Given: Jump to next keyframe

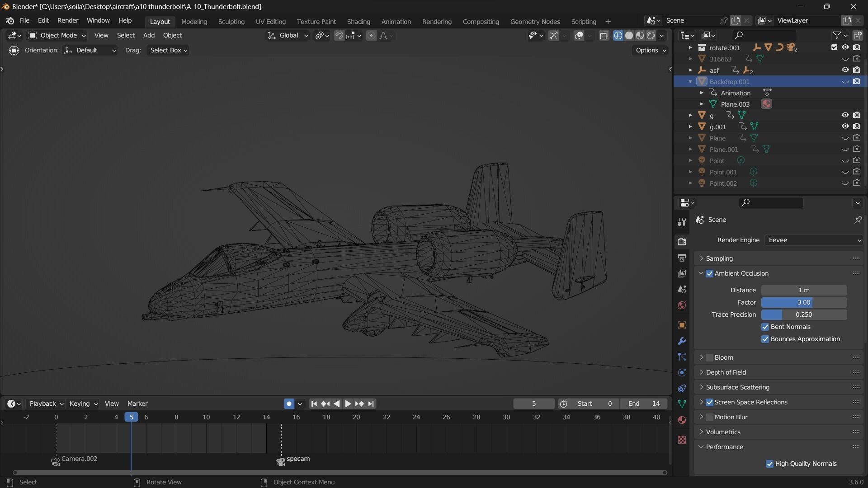Looking at the screenshot, I should click(x=359, y=404).
